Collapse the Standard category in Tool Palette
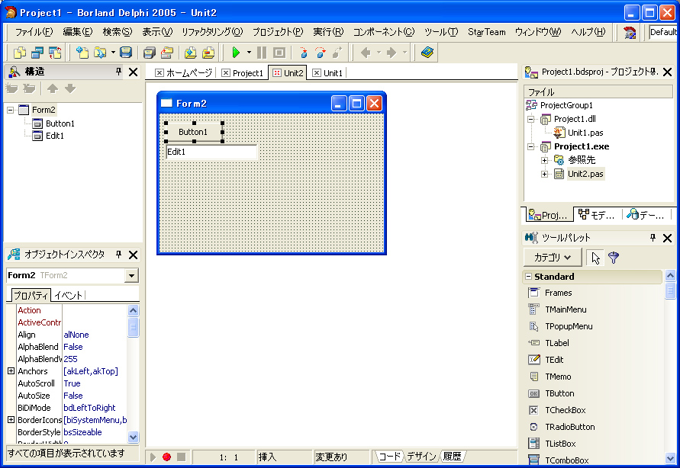This screenshot has width=680, height=468. coord(528,277)
